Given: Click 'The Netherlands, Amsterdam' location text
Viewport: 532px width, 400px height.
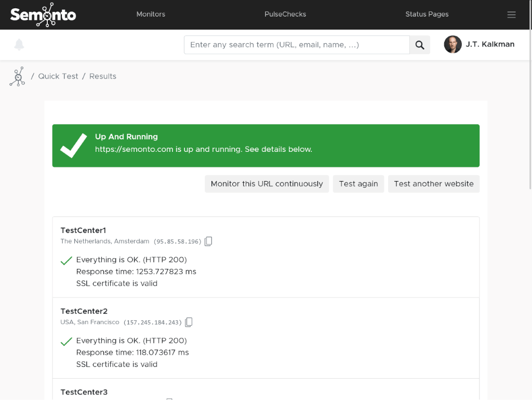Looking at the screenshot, I should click(x=105, y=241).
